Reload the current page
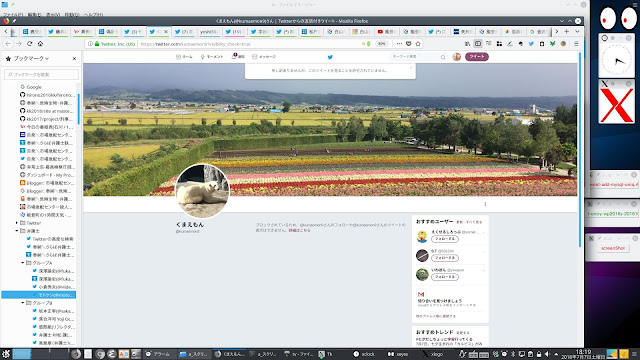640x360 pixels. coord(29,44)
